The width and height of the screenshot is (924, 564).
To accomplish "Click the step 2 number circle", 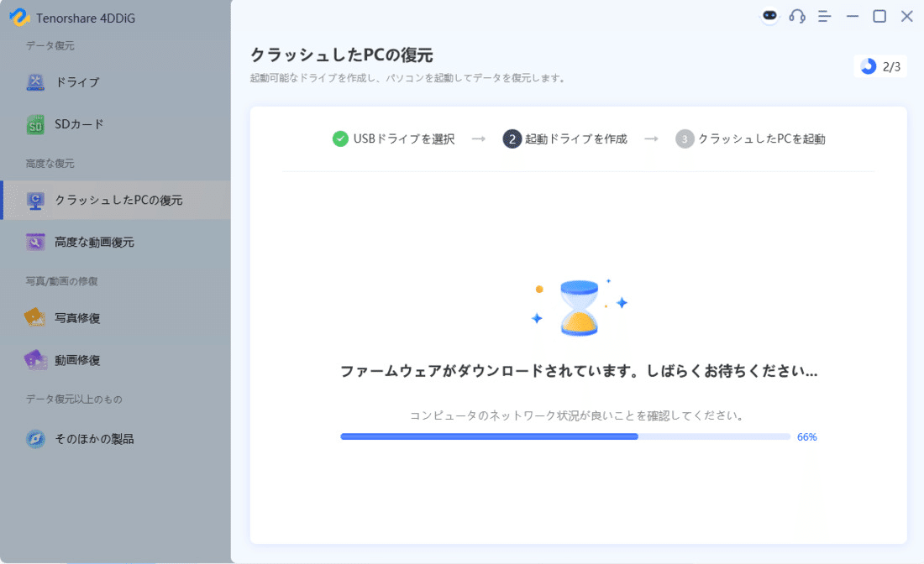I will 512,139.
